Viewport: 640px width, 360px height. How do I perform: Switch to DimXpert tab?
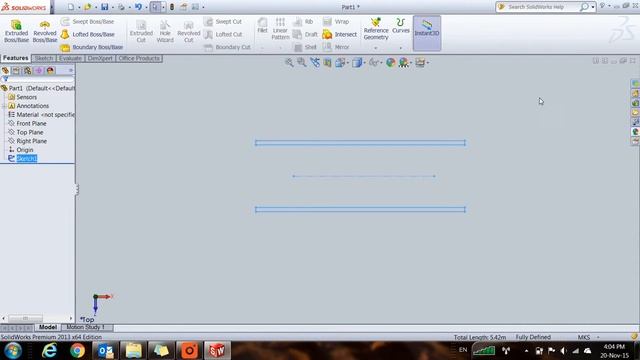[100, 58]
